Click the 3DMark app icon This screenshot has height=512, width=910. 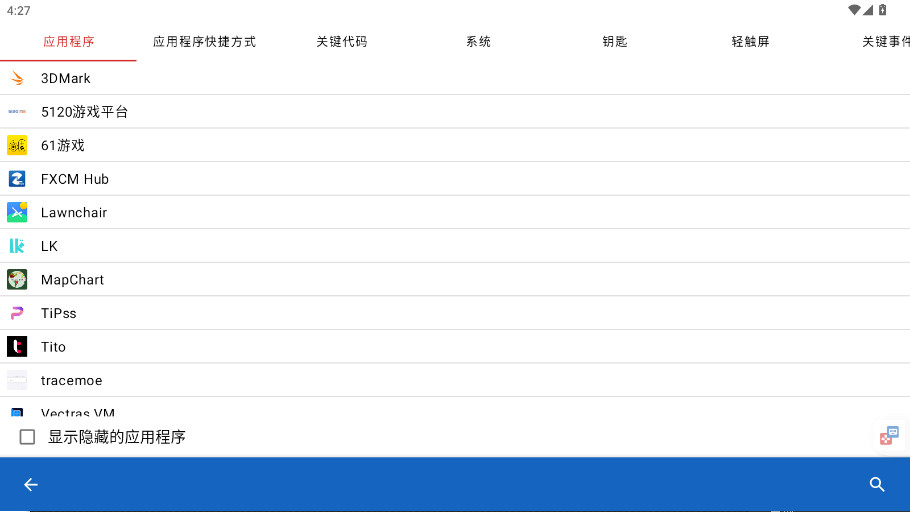tap(17, 78)
